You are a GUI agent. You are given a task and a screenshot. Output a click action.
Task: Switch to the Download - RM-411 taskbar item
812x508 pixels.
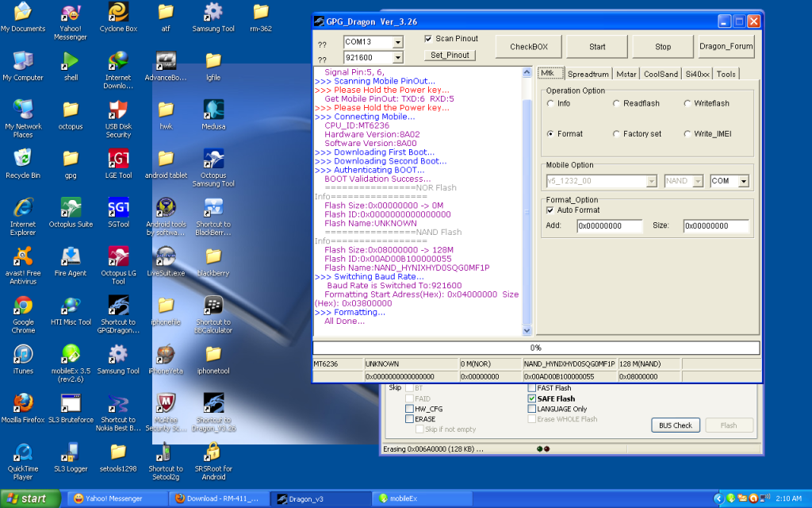tap(220, 498)
